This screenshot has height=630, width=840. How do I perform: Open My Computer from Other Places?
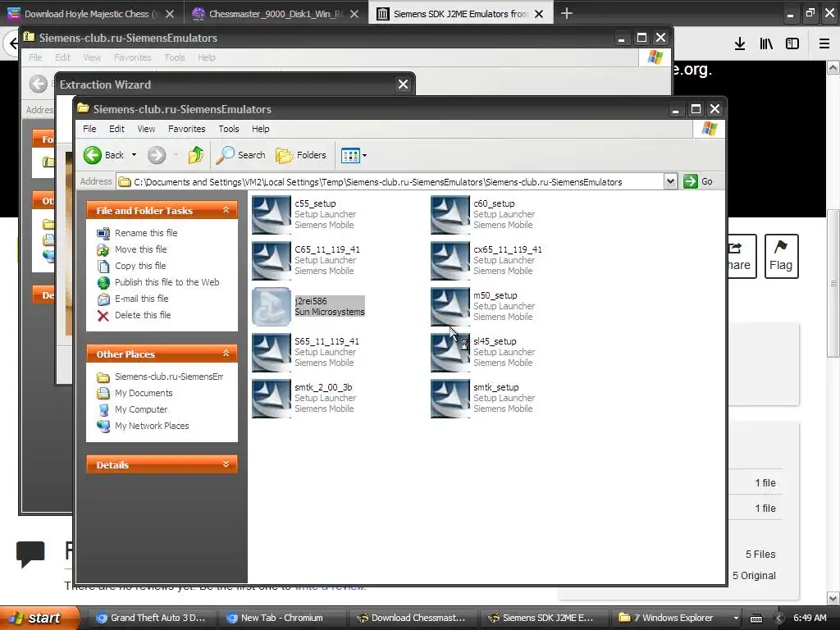point(141,410)
